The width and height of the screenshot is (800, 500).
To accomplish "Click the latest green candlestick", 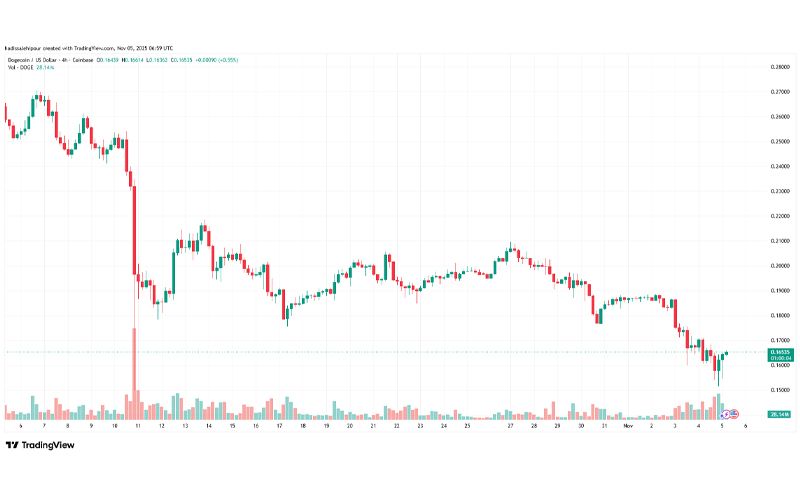I will [x=726, y=353].
